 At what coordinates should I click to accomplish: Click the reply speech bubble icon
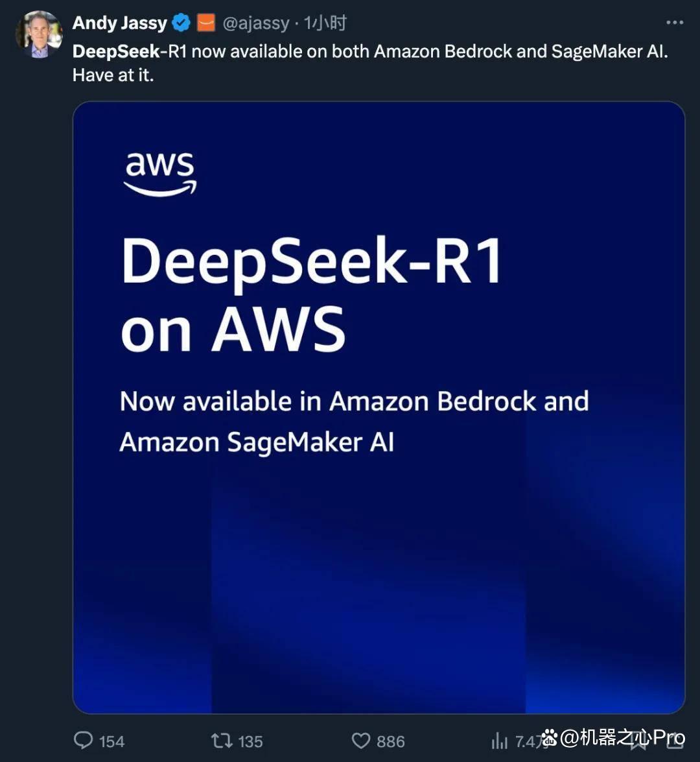pyautogui.click(x=83, y=741)
